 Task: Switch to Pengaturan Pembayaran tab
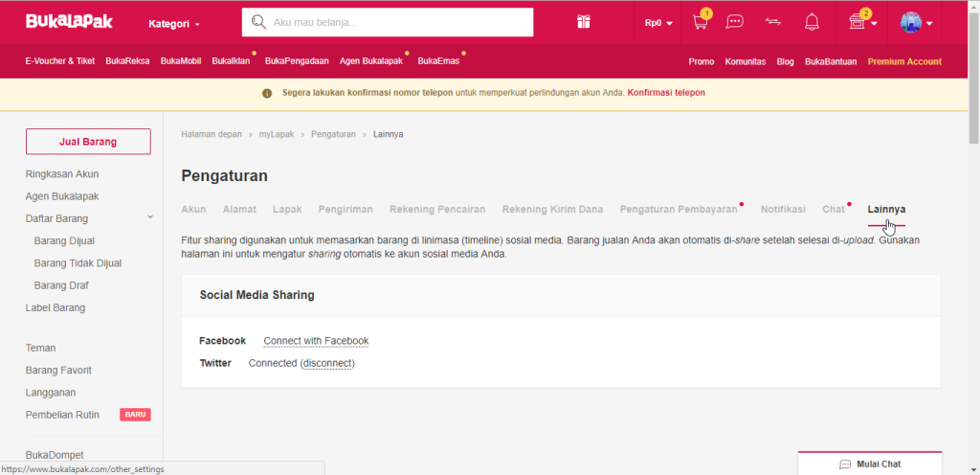point(679,210)
